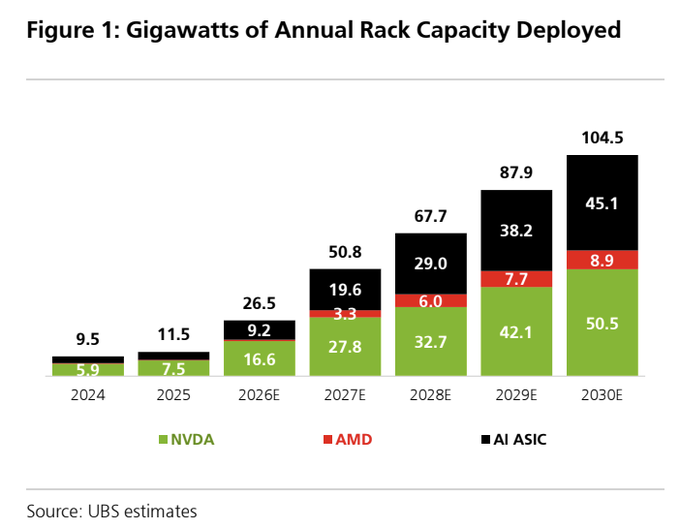
Task: Click the 2026E axis label
Action: click(259, 395)
